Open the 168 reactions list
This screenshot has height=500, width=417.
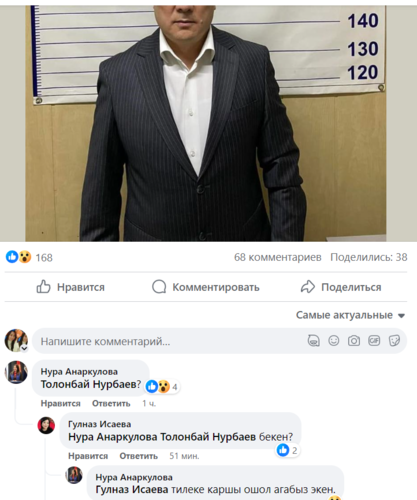[x=29, y=257]
